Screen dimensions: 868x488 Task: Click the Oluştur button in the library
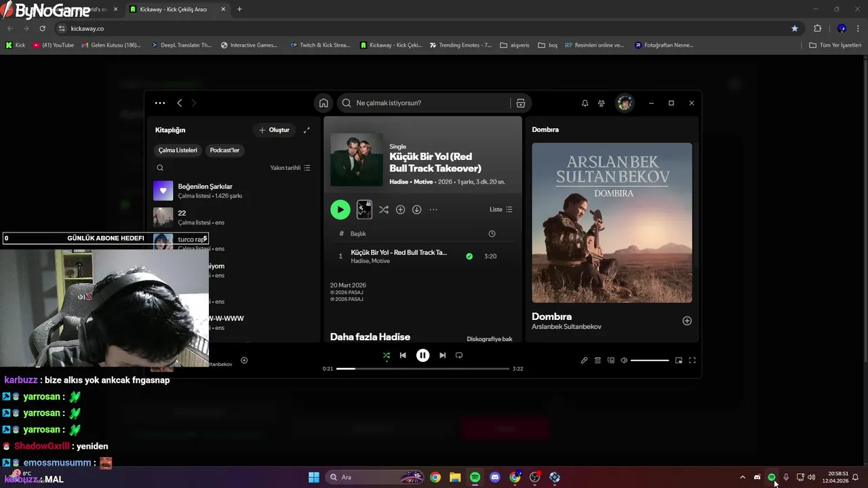pyautogui.click(x=275, y=130)
